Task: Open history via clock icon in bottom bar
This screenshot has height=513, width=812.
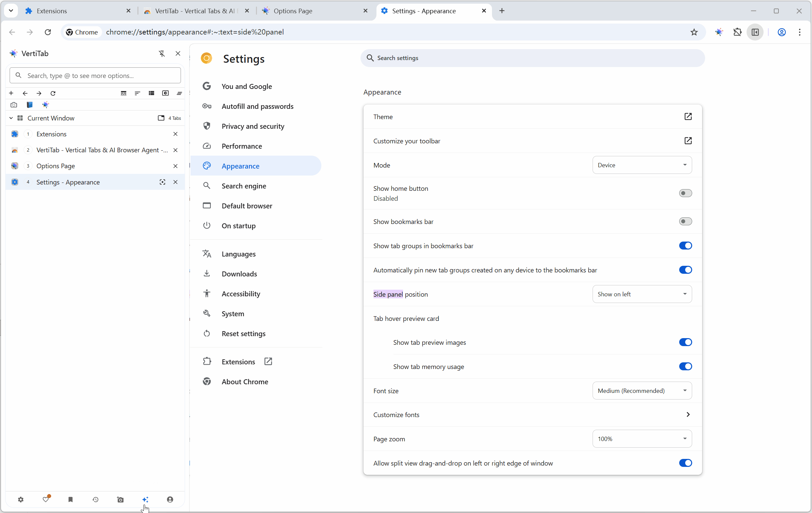Action: [95, 499]
